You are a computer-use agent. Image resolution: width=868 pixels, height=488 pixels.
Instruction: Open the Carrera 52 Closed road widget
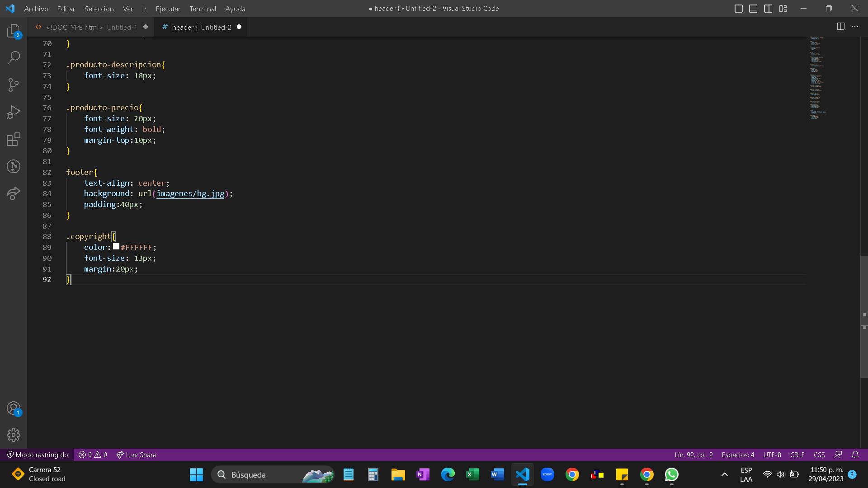[x=39, y=474]
